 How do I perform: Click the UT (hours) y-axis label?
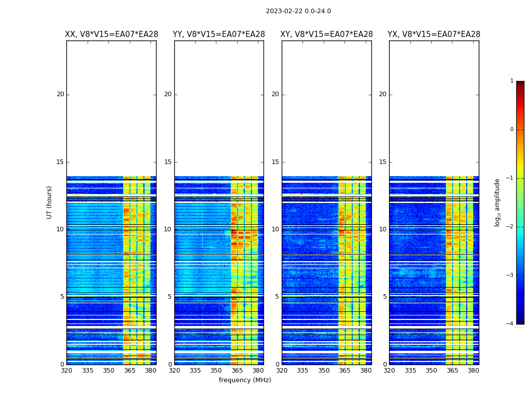coord(50,202)
